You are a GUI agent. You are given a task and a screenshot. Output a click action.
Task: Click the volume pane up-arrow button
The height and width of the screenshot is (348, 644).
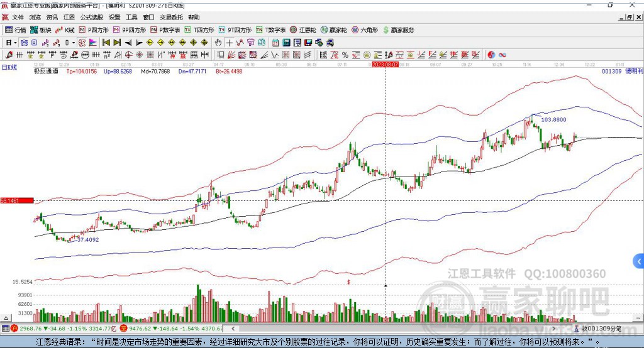(6, 318)
